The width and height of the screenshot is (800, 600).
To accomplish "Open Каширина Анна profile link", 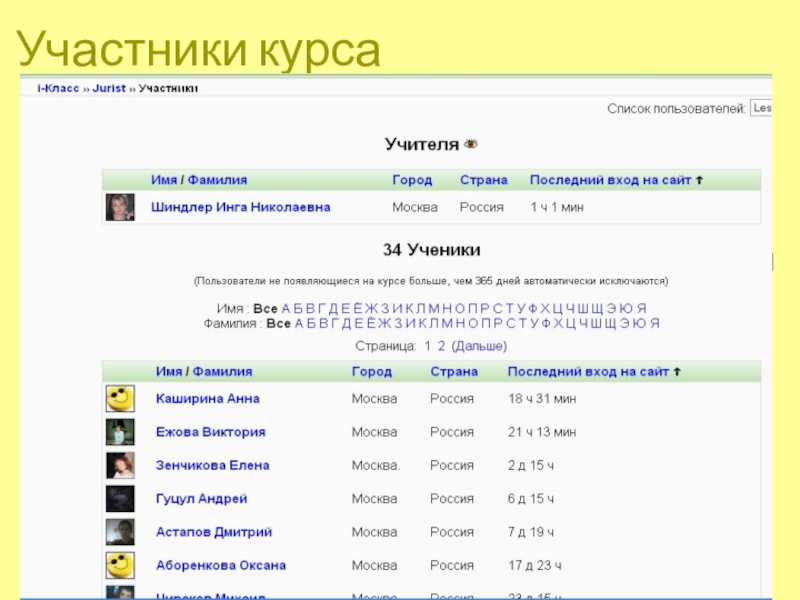I will point(208,398).
